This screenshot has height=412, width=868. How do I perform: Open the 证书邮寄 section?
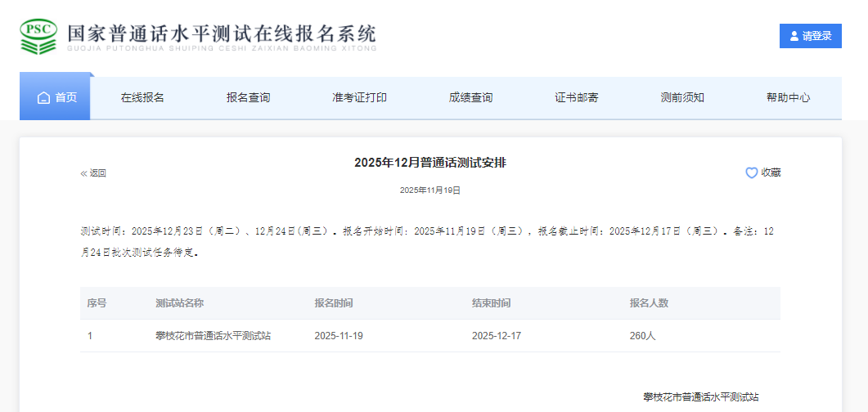coord(576,98)
